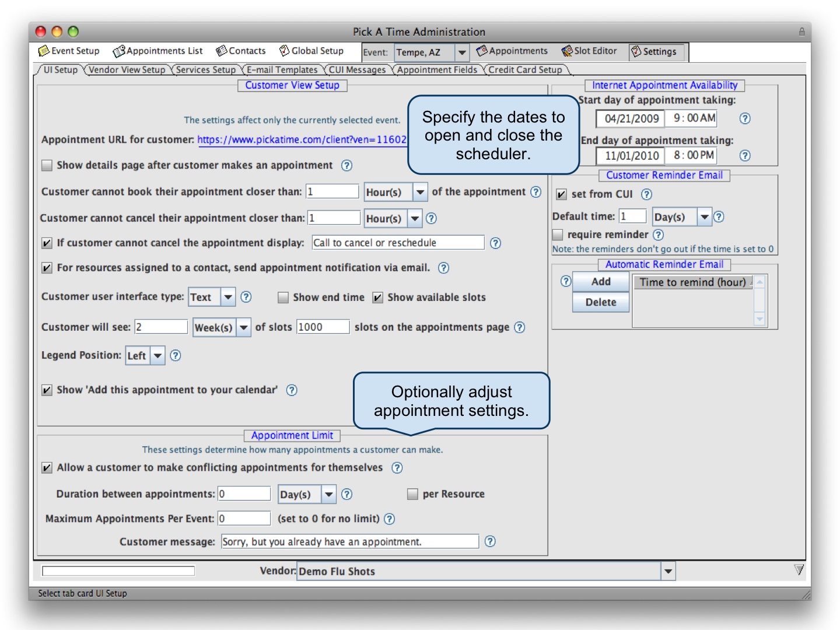Toggle 'Show available slots' checkbox
This screenshot has width=840, height=630.
(x=378, y=298)
